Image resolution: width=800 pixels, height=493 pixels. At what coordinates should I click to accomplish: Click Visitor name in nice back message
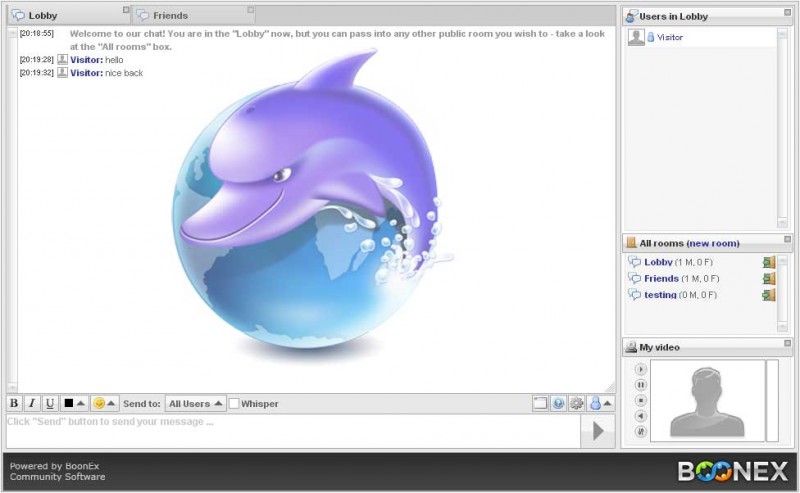(x=87, y=73)
